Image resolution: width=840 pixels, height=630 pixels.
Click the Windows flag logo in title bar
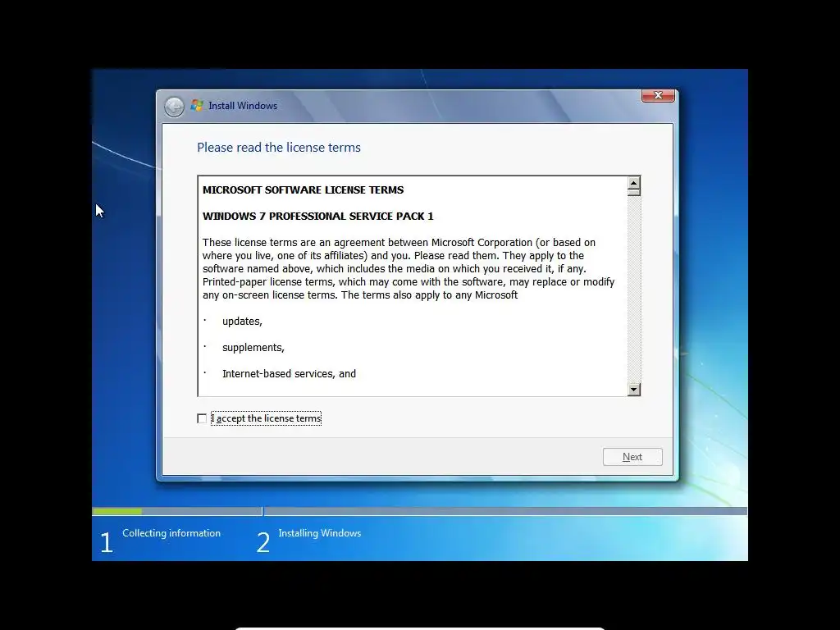click(197, 106)
